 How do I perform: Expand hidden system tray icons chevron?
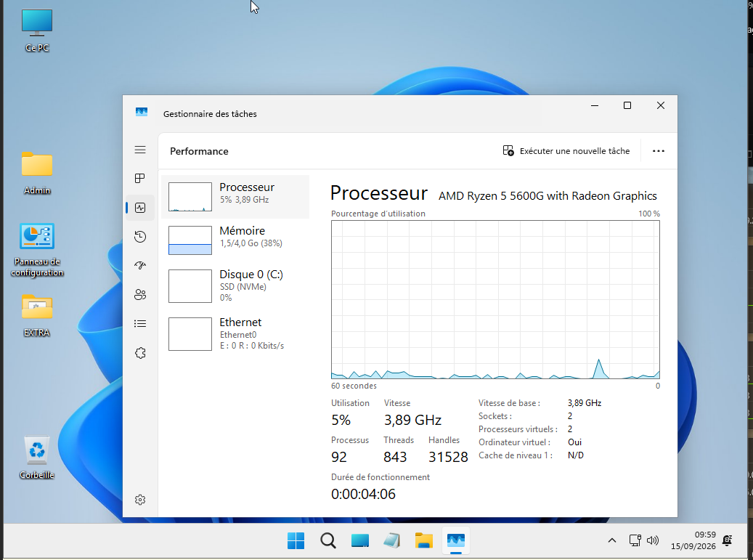[x=612, y=541]
